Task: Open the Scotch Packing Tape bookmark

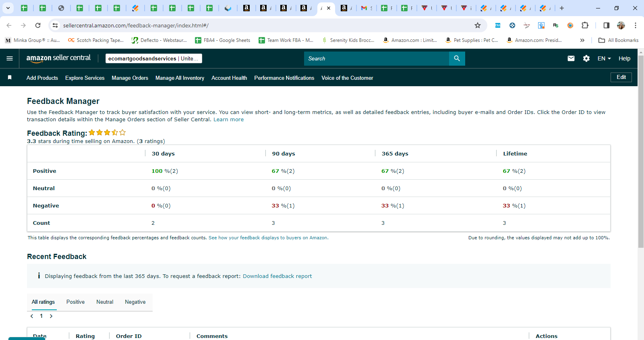Action: 96,40
